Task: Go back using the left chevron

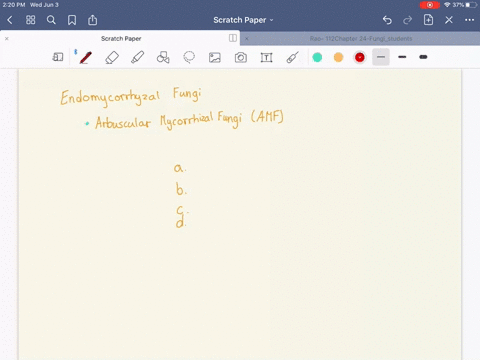Action: point(10,20)
